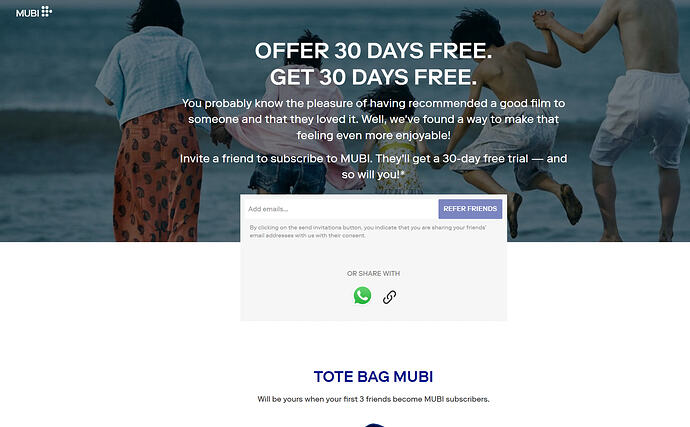
Task: Focus the Add emails input field
Action: click(x=341, y=209)
